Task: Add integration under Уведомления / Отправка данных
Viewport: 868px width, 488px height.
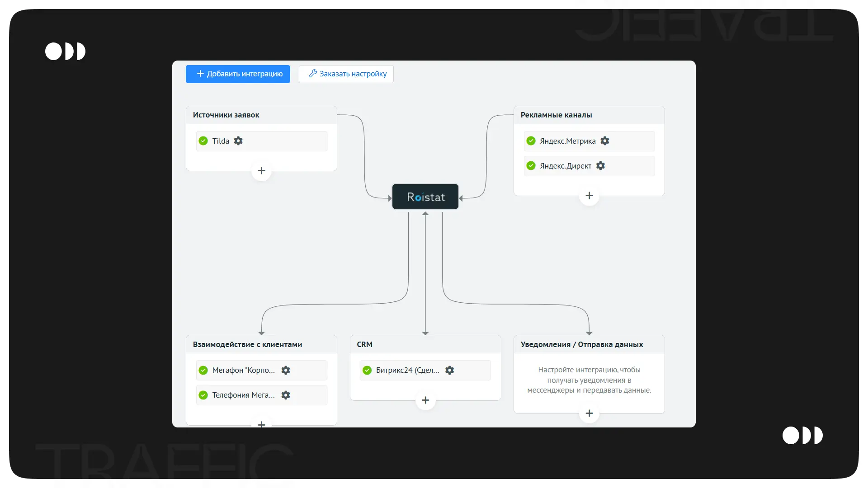Action: tap(589, 413)
